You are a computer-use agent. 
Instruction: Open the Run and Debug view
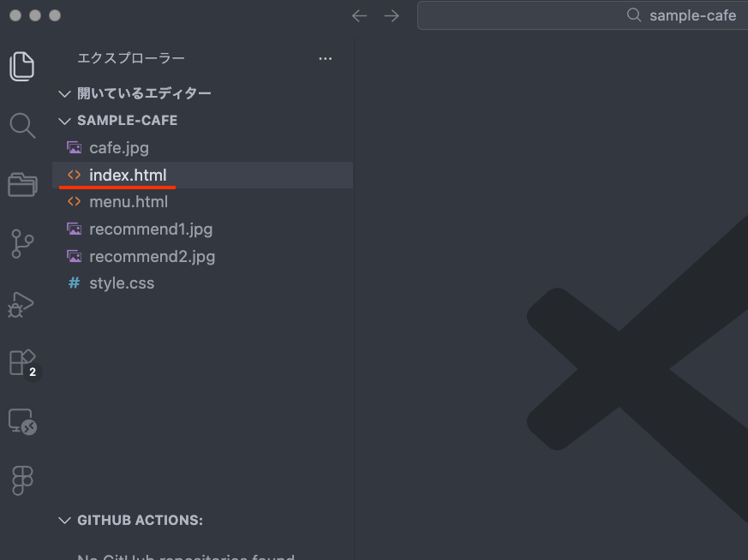point(22,304)
